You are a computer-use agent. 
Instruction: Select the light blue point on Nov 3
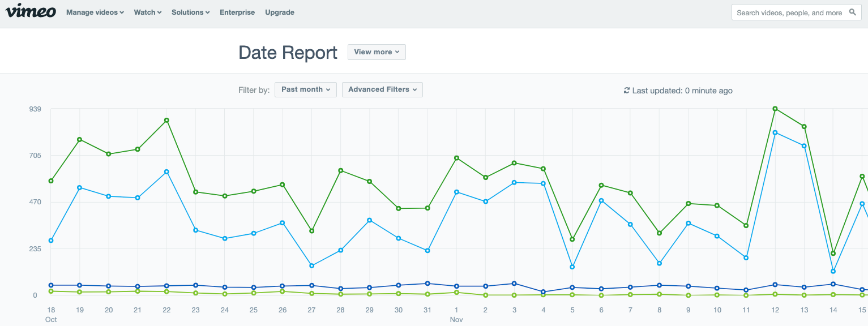(514, 182)
